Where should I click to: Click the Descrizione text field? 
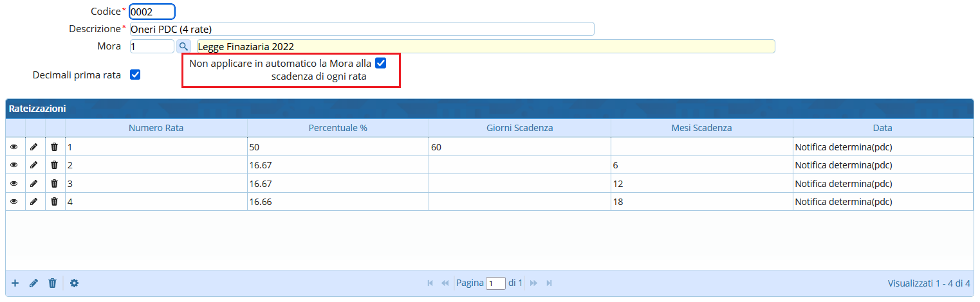(361, 29)
